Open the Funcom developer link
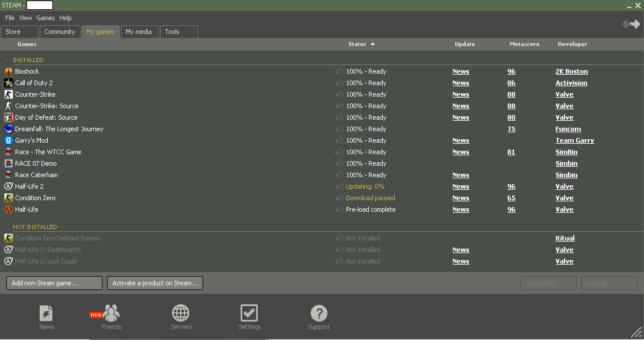Screen dimensions: 644x340 [568, 129]
